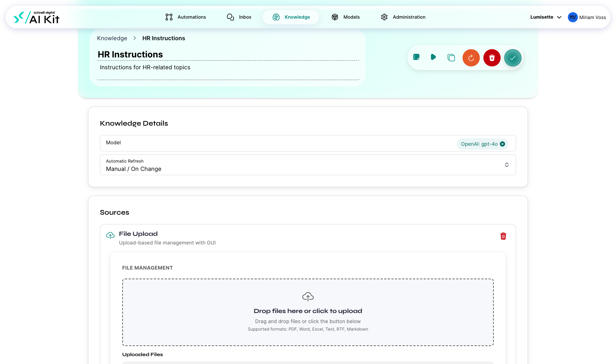Image resolution: width=616 pixels, height=364 pixels.
Task: Click the Automations workflow icon
Action: pyautogui.click(x=169, y=17)
